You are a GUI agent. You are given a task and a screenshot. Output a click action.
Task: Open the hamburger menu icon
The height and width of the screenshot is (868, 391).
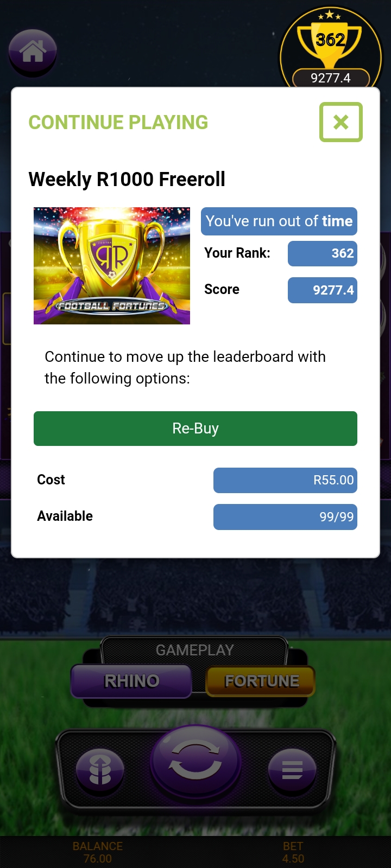point(292,770)
